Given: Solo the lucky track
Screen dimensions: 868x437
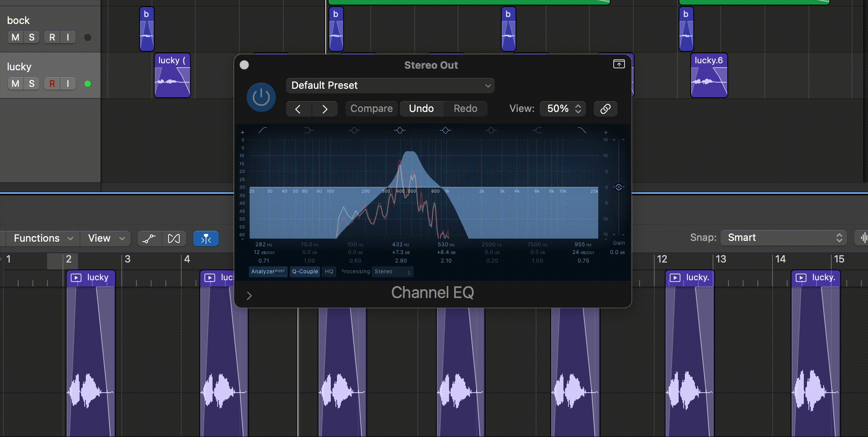Looking at the screenshot, I should coord(32,84).
